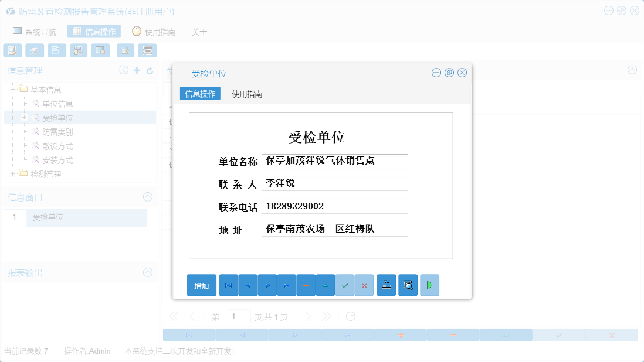Screen dimensions: 644x362
Task: Click the 增加 button to add a record
Action: (202, 285)
